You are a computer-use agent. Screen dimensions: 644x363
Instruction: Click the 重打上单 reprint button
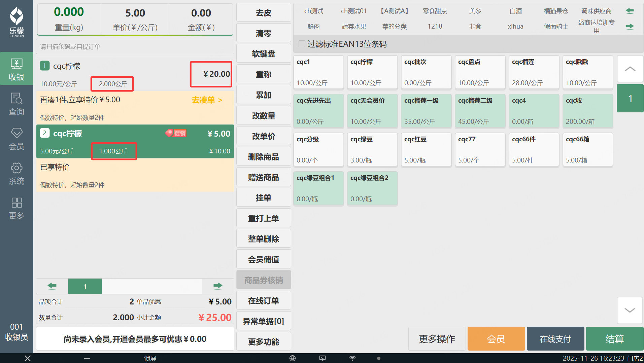click(x=264, y=218)
